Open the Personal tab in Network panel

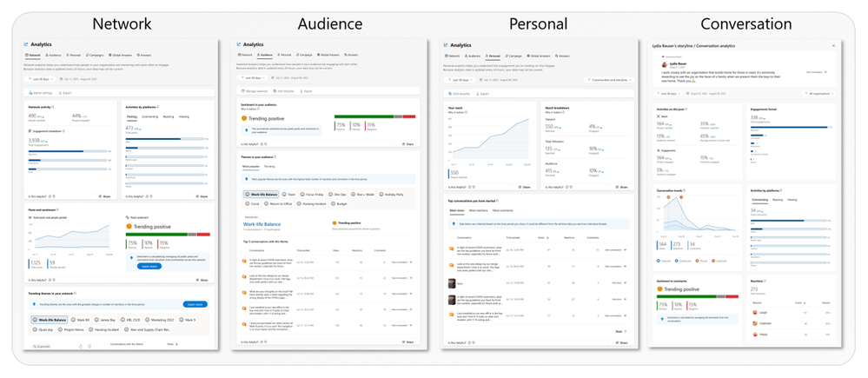[x=74, y=55]
